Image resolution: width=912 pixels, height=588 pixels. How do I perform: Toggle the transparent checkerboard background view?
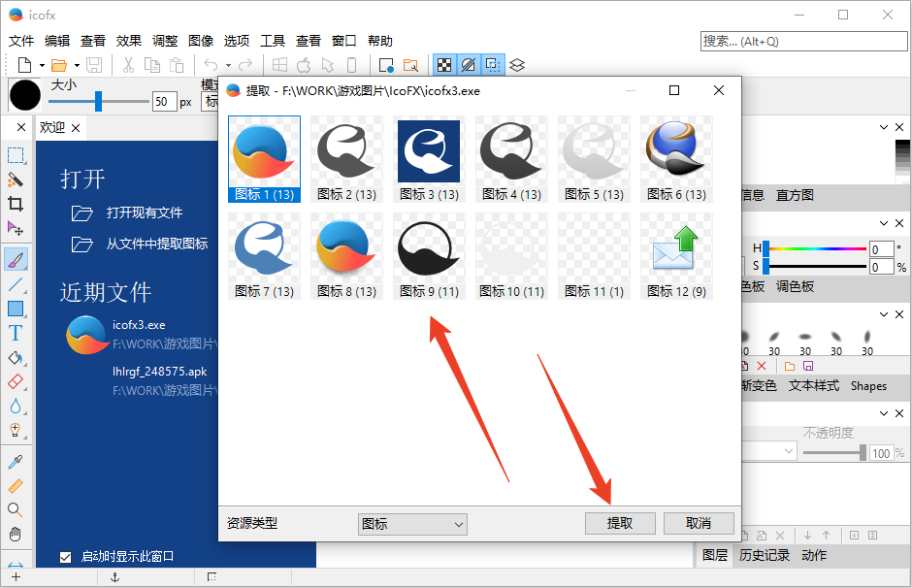[x=445, y=64]
